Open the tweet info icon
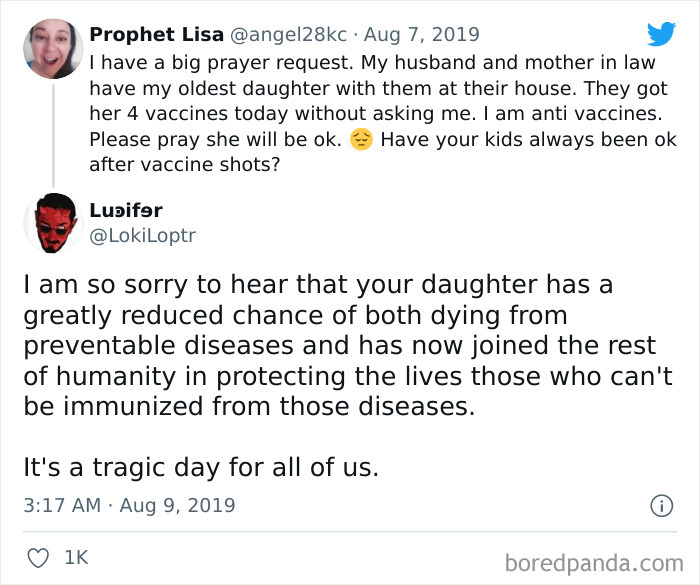Image resolution: width=700 pixels, height=585 pixels. [x=661, y=506]
